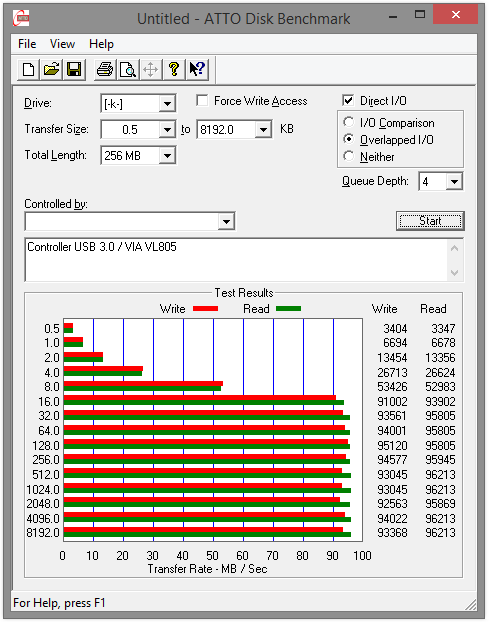Click the 4.0 row read value 26624

click(440, 372)
